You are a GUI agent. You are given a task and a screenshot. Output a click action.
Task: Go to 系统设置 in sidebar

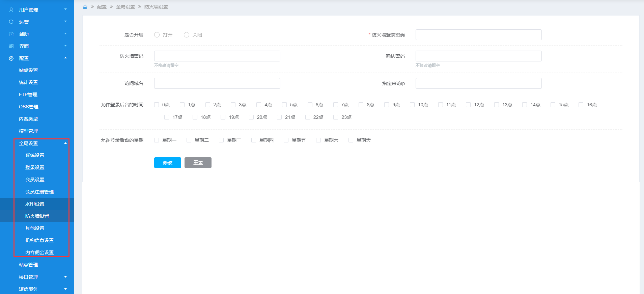35,155
